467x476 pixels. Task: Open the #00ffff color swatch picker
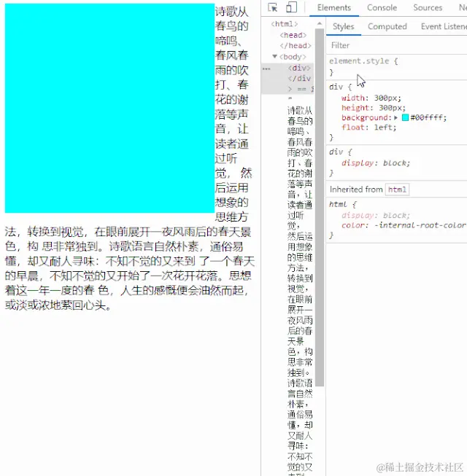[x=405, y=117]
